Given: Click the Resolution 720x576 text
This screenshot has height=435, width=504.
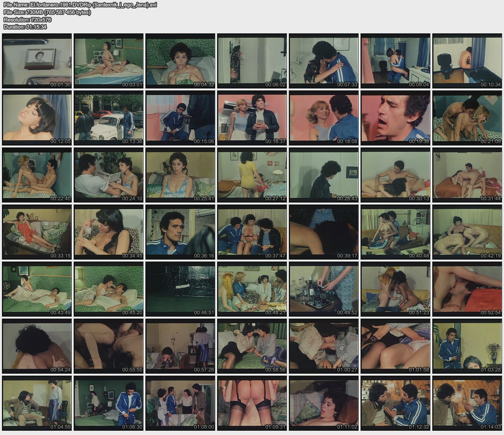Looking at the screenshot, I should [28, 20].
